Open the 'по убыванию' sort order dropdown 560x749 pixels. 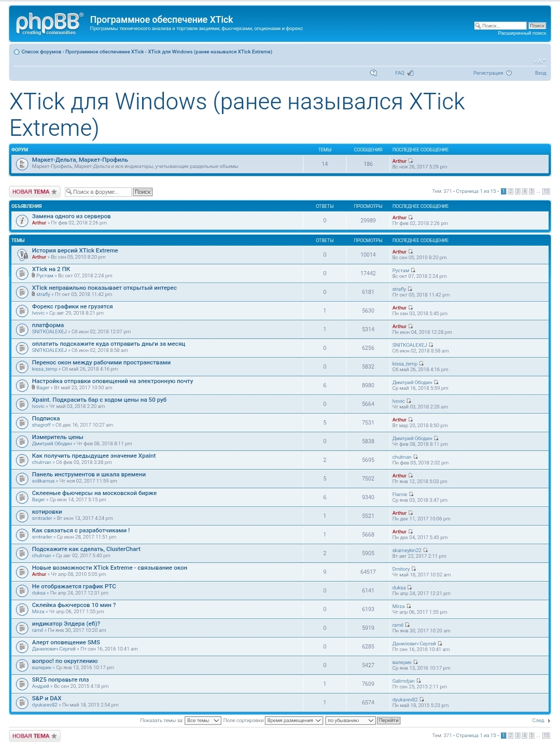[x=350, y=720]
